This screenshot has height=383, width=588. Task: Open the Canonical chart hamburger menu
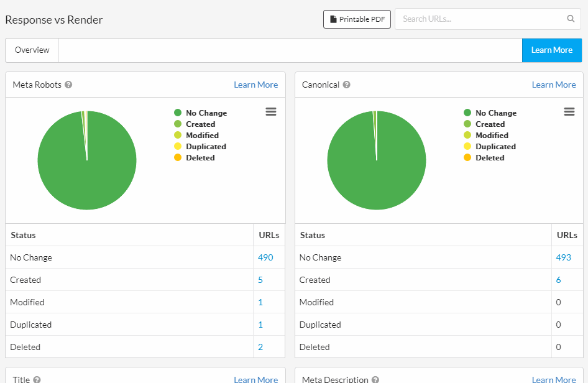(569, 111)
